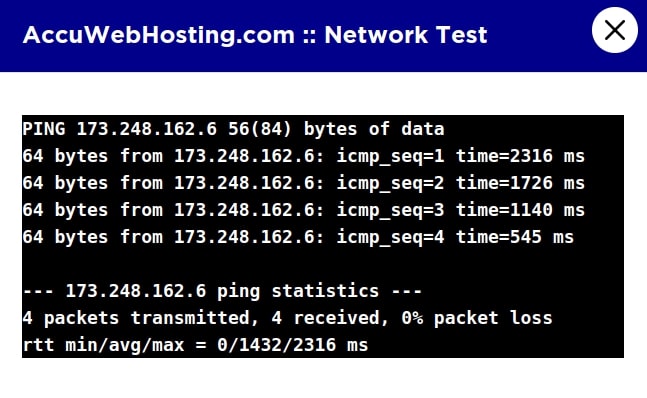Click the 0/1432/2316 ms rtt values
The height and width of the screenshot is (398, 647).
pyautogui.click(x=293, y=345)
